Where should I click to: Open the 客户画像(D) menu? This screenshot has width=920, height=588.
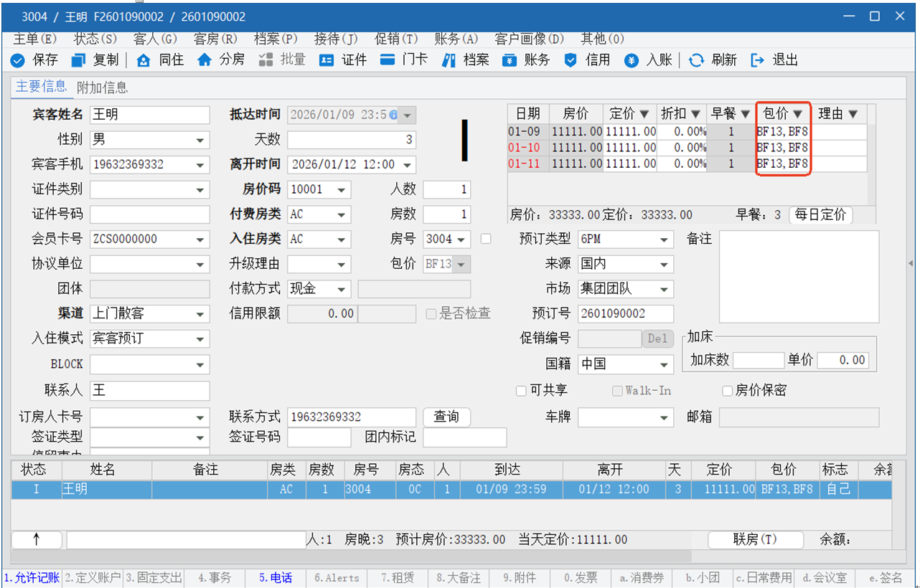point(530,39)
